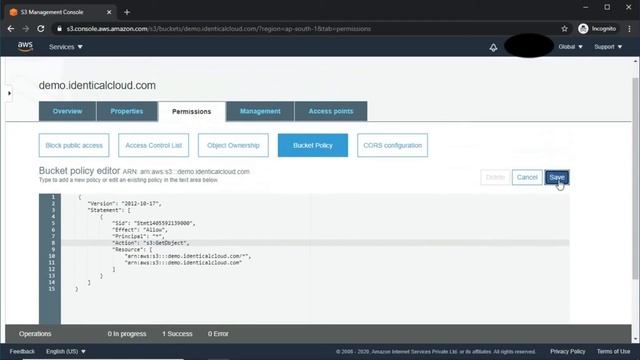The image size is (640, 360).
Task: Switch to the Properties tab
Action: pyautogui.click(x=127, y=111)
